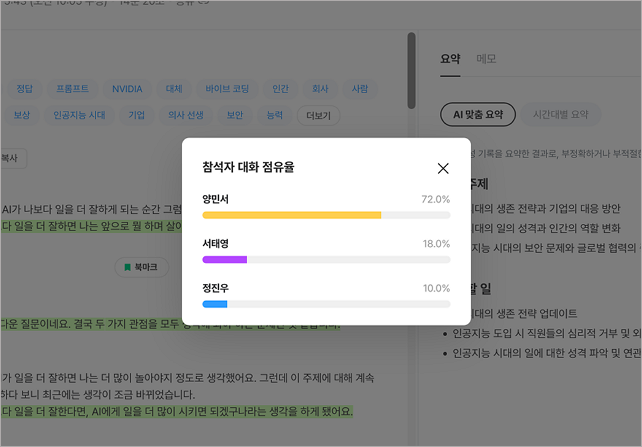Select the 요약 tab
The width and height of the screenshot is (642, 447).
coord(450,59)
